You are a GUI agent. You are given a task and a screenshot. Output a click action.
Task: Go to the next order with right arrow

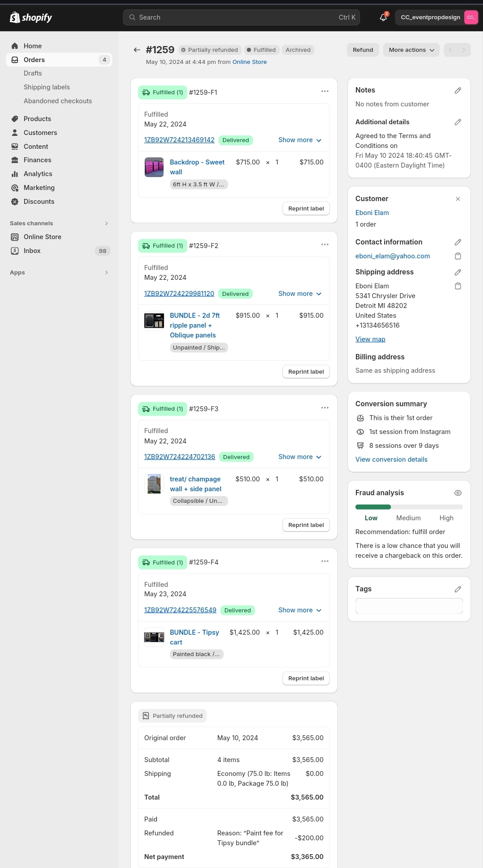[x=464, y=50]
